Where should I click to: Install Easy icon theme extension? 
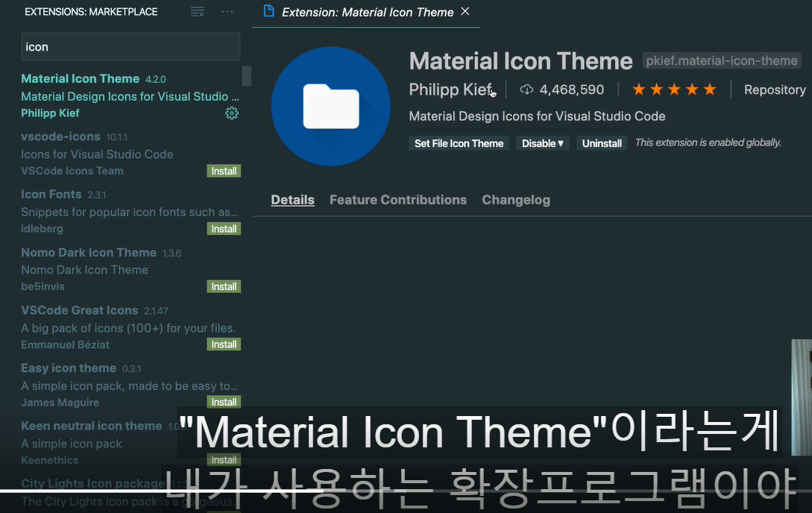(224, 402)
